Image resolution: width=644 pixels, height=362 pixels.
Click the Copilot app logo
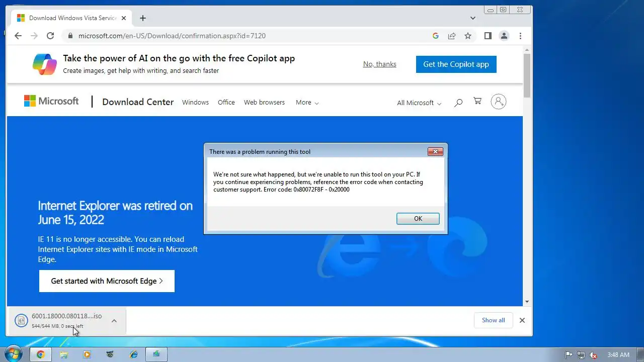coord(45,64)
